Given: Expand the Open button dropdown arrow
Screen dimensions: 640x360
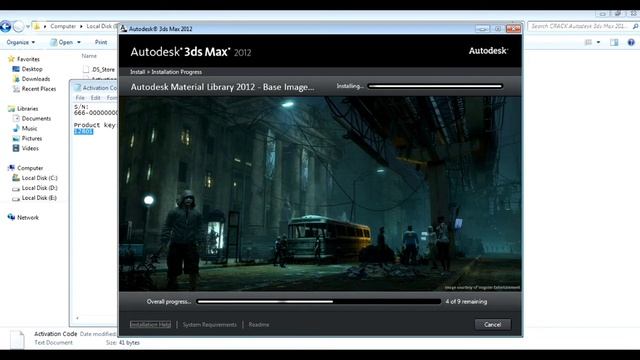Looking at the screenshot, I should point(79,42).
